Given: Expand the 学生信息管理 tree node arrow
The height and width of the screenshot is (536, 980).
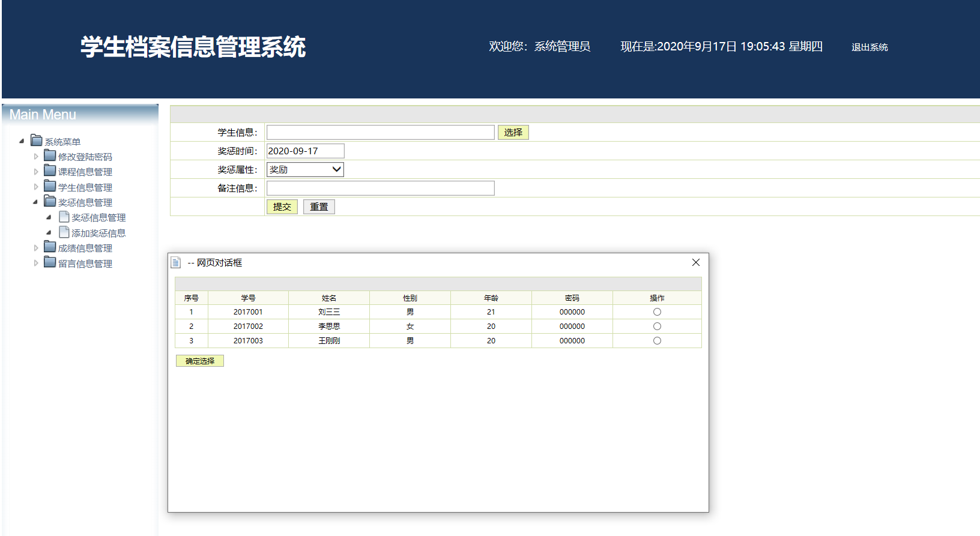Looking at the screenshot, I should click(x=35, y=187).
